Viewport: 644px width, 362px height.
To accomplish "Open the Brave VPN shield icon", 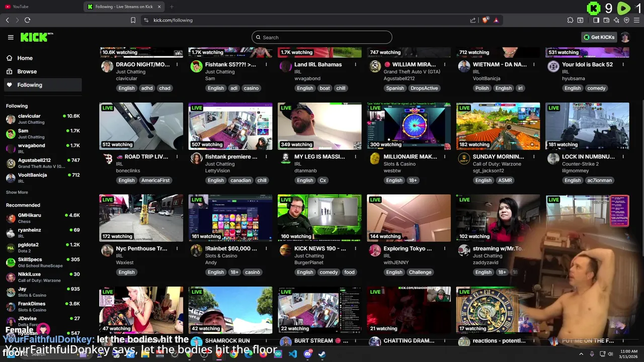I will [626, 20].
